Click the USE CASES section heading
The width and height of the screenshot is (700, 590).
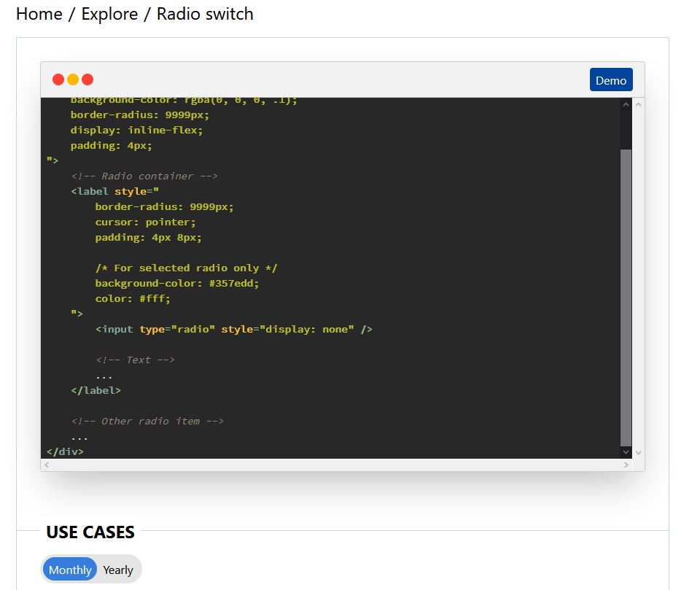coord(90,532)
